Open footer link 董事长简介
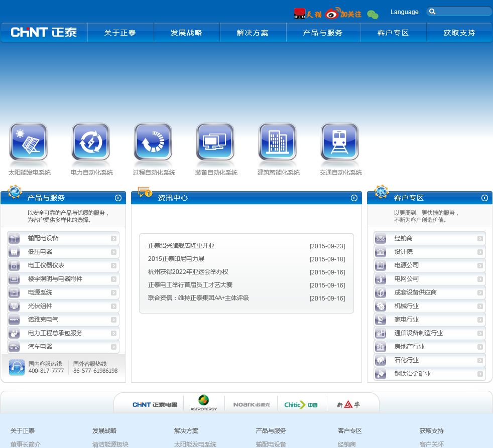The image size is (493, 448). pos(26,444)
